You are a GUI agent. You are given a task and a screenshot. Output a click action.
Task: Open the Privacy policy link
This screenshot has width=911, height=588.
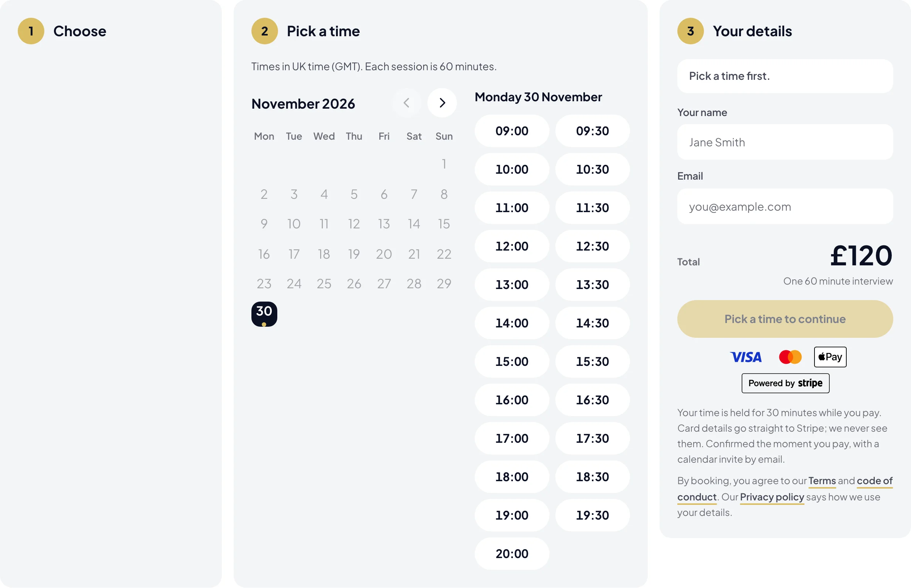[772, 497]
